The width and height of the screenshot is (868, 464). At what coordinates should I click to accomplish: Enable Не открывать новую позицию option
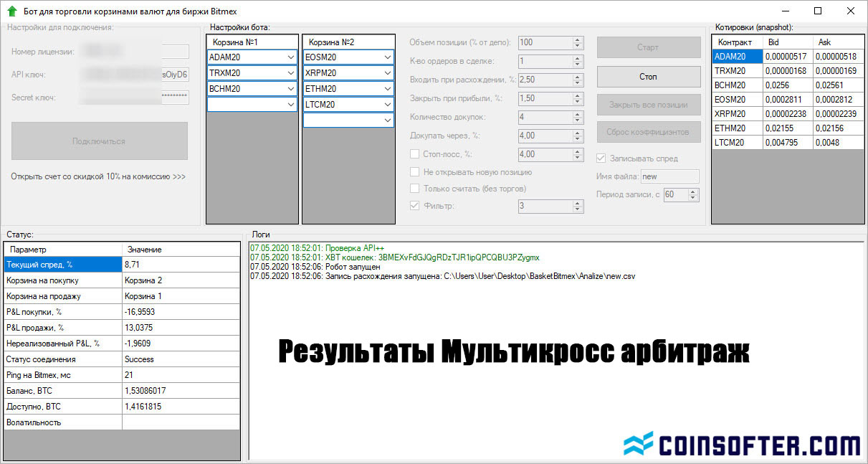point(414,172)
